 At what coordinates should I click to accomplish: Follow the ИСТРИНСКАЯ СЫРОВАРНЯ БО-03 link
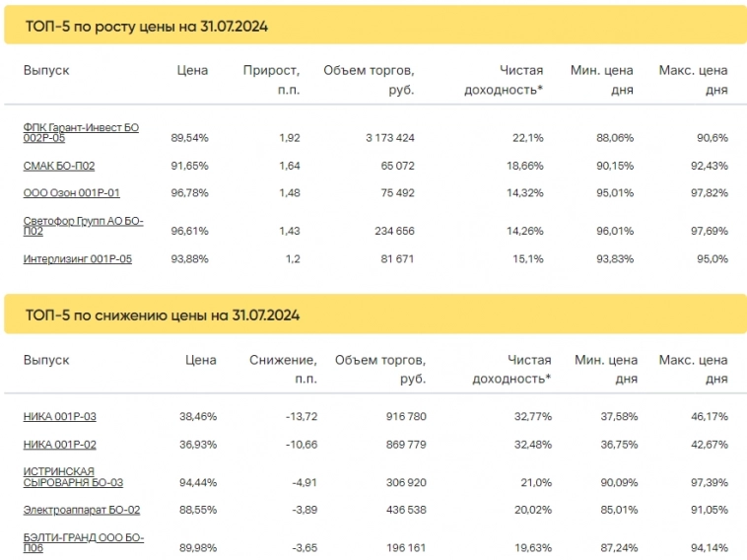click(73, 477)
